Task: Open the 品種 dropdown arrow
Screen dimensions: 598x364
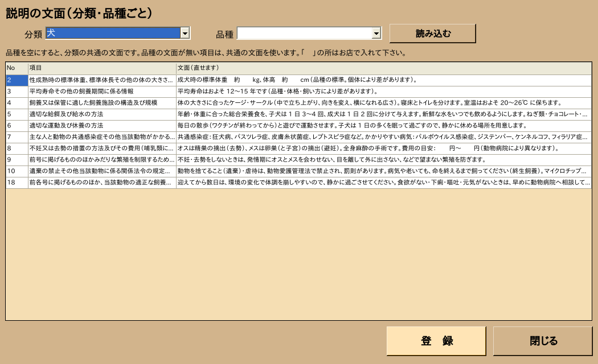Action: tap(376, 33)
